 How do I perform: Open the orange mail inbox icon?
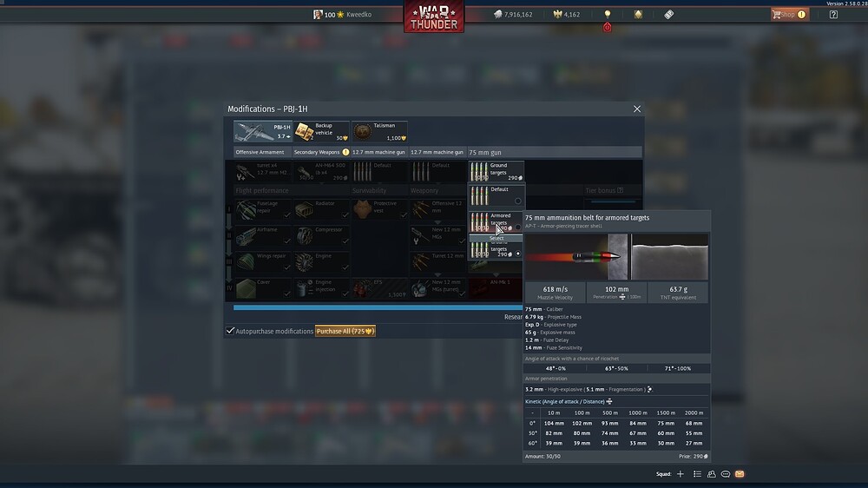(740, 474)
